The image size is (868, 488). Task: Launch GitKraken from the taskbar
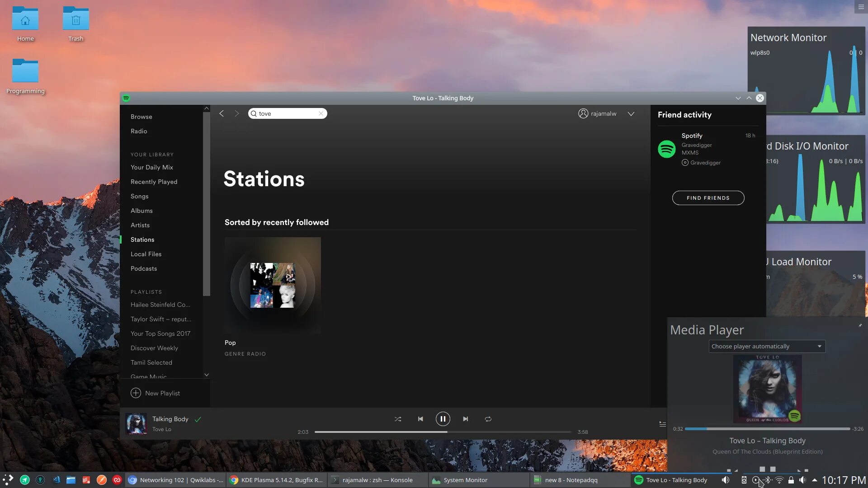click(x=40, y=480)
